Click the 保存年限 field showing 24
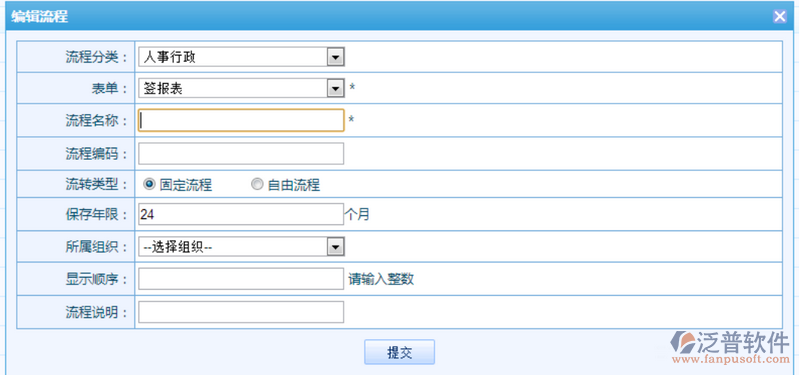 tap(241, 214)
